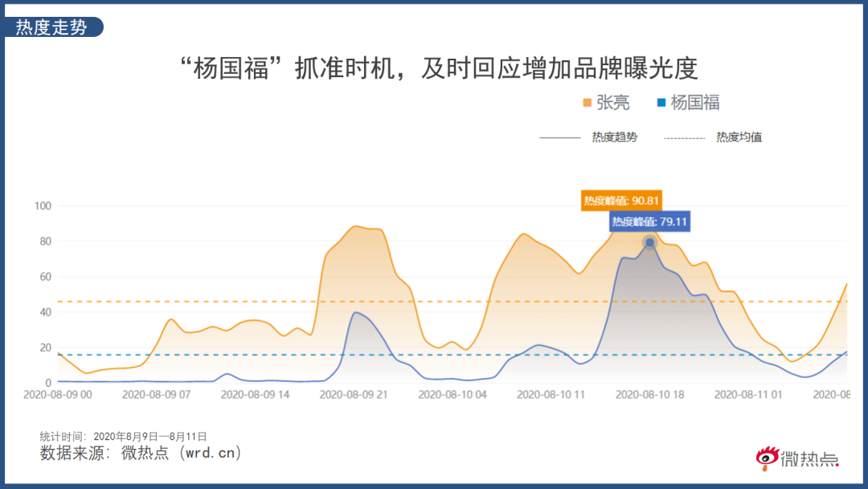868x489 pixels.
Task: Click the orange 热度峰值: 90.81 tooltip
Action: pos(621,200)
